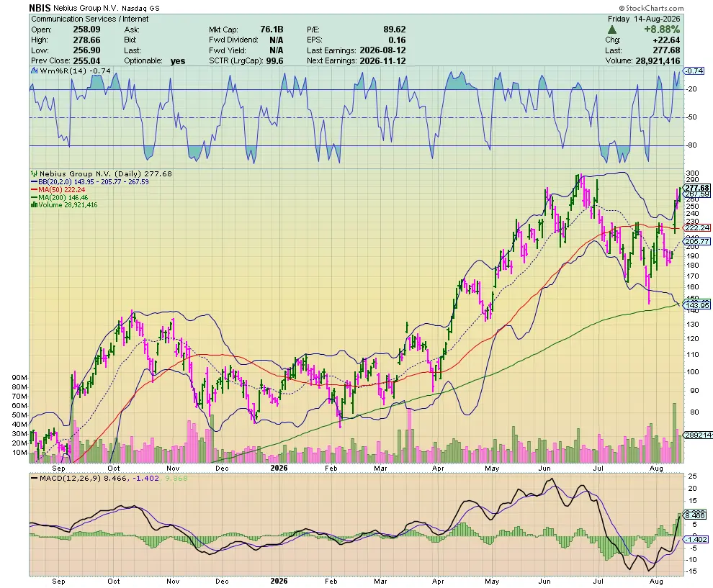Image resolution: width=713 pixels, height=588 pixels.
Task: Click the Prev Close value 255.04
Action: [x=87, y=61]
